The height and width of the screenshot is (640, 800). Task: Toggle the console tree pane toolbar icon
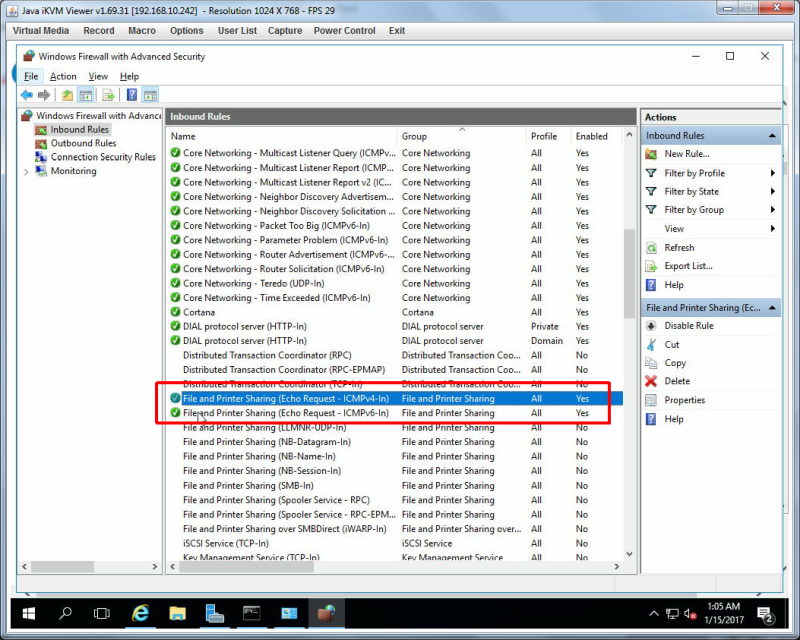86,95
